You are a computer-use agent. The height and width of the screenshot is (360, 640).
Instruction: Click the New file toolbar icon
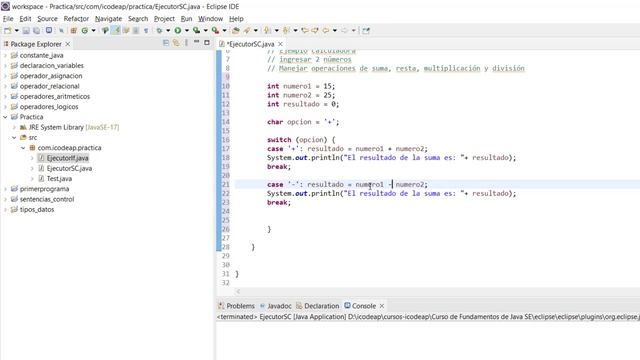(x=7, y=31)
